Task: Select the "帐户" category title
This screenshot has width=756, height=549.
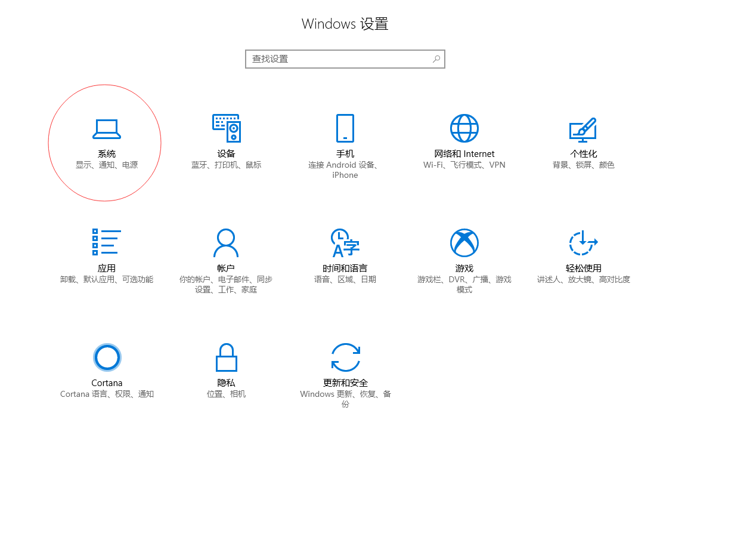Action: tap(226, 269)
